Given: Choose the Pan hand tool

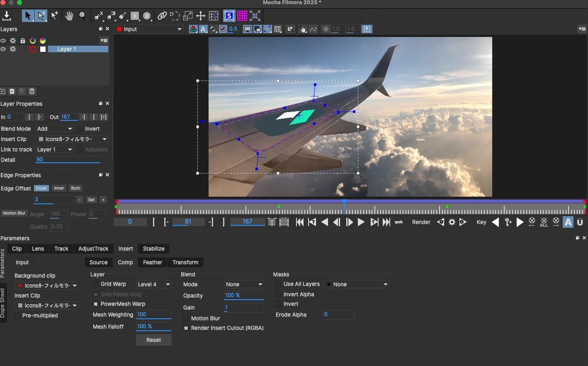Looking at the screenshot, I should tap(69, 16).
